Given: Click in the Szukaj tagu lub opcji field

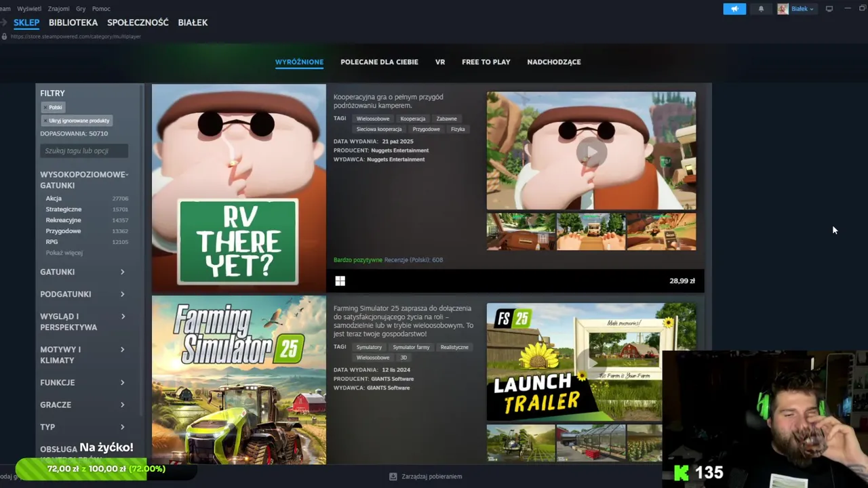Looking at the screenshot, I should tap(84, 150).
